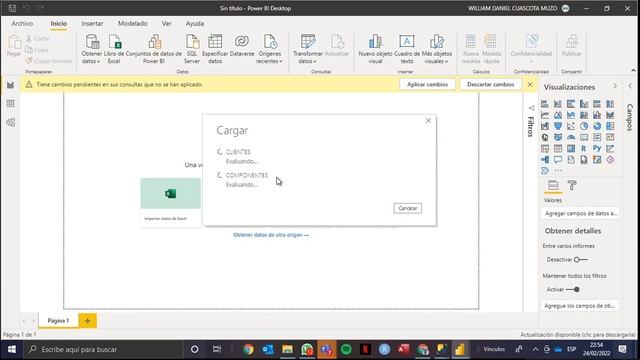This screenshot has width=640, height=360.
Task: Open the Archivo menu tab
Action: 22,24
